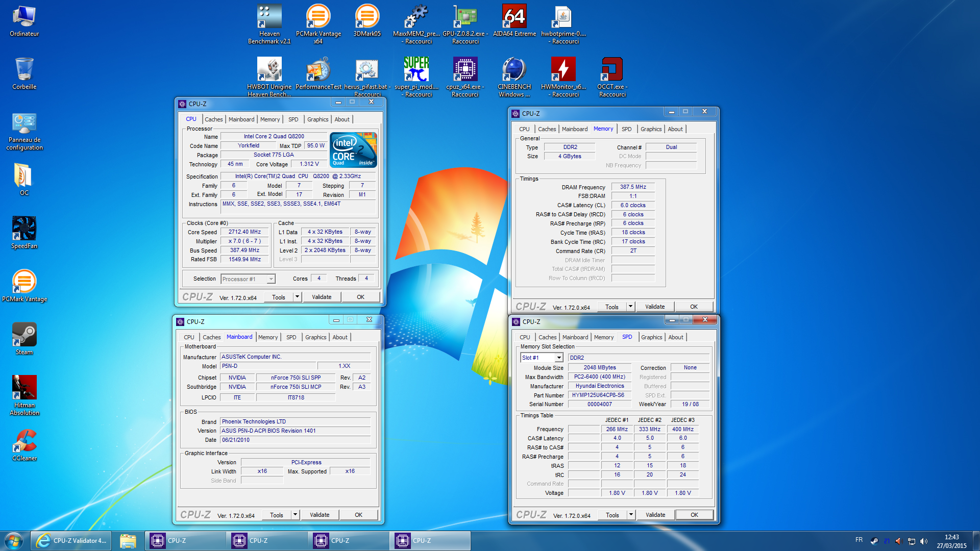Open the Corbeille recycle bin icon
This screenshot has height=551, width=980.
(24, 74)
